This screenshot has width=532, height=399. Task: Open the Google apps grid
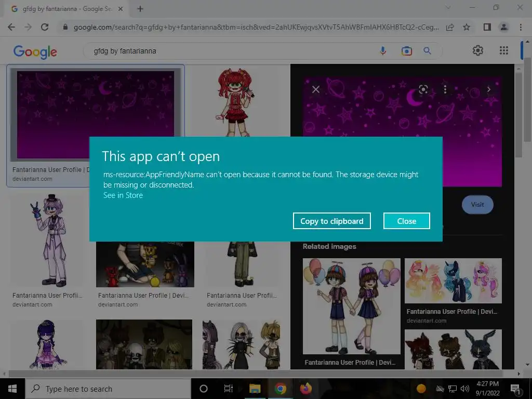pos(504,50)
